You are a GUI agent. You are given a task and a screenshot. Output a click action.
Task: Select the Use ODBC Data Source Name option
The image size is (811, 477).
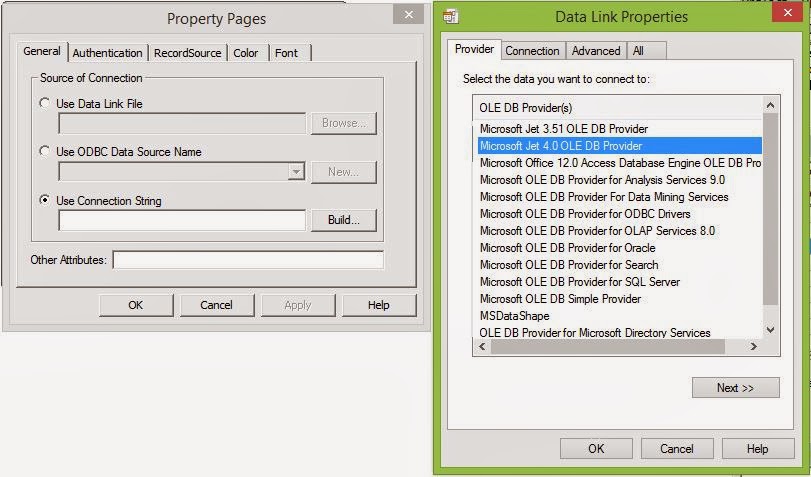pos(45,151)
